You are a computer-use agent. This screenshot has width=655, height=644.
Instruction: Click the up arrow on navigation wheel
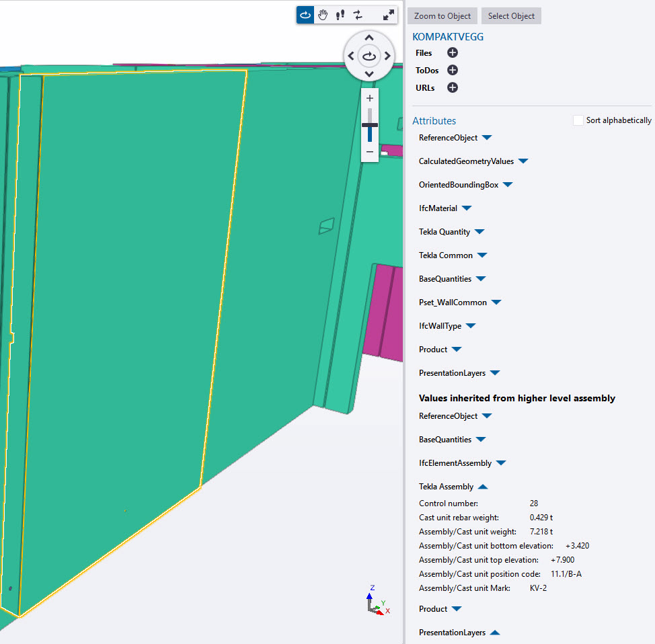[369, 37]
